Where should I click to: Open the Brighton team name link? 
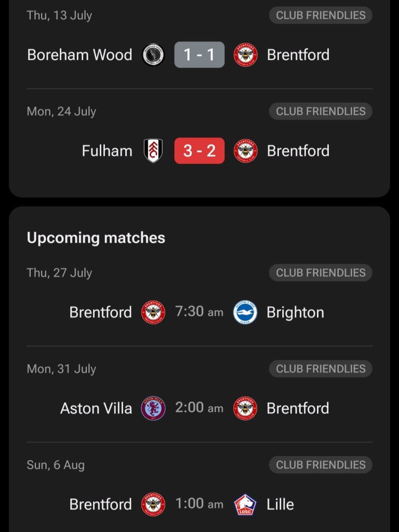(295, 312)
